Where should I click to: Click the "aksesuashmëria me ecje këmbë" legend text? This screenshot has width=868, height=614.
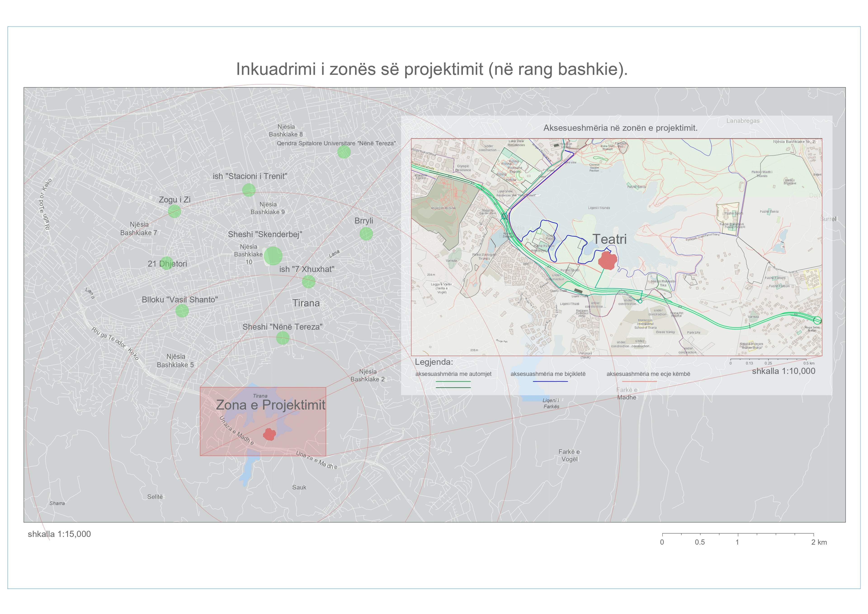tap(648, 374)
